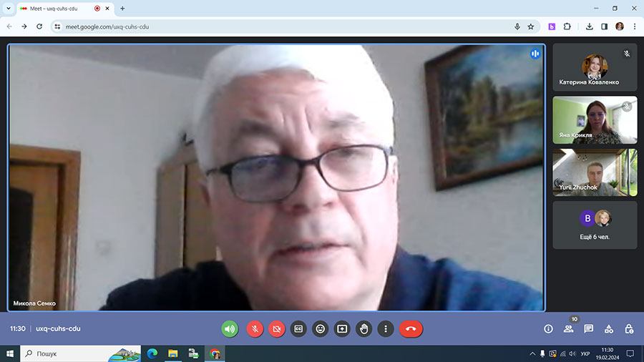Reload the page
The width and height of the screenshot is (644, 362).
click(x=39, y=26)
